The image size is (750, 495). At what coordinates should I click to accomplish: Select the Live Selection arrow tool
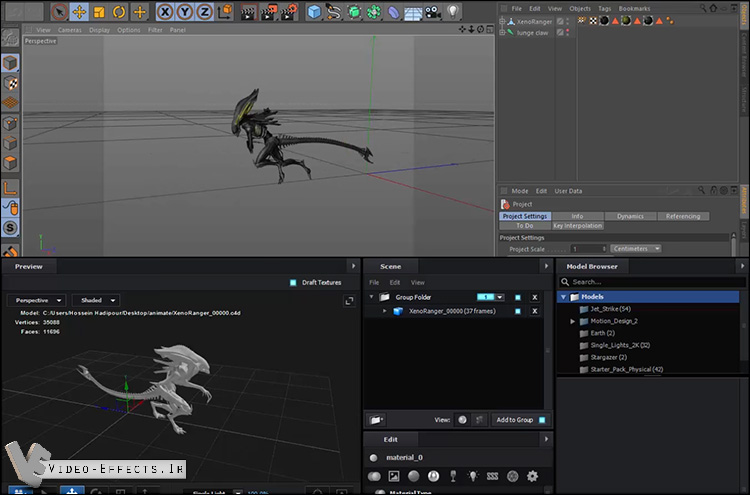pyautogui.click(x=59, y=12)
